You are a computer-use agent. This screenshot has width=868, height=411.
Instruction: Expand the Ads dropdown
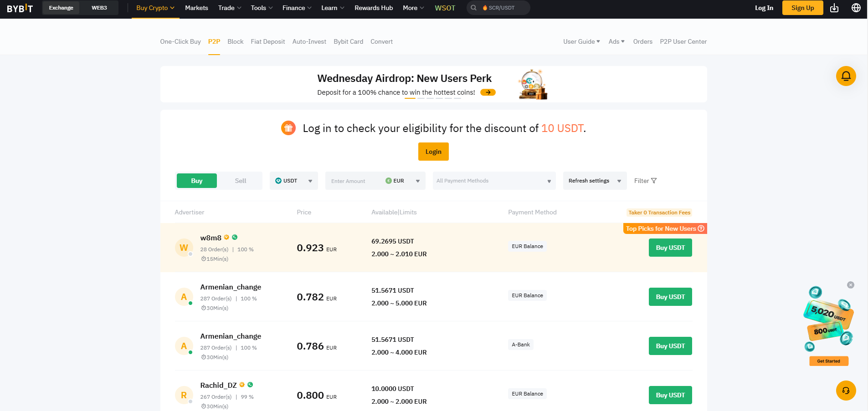[616, 41]
